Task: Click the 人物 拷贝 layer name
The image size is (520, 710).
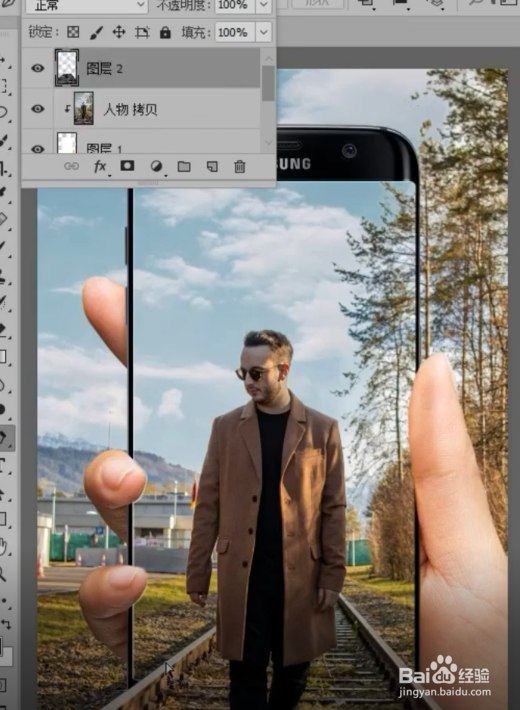Action: pyautogui.click(x=130, y=109)
